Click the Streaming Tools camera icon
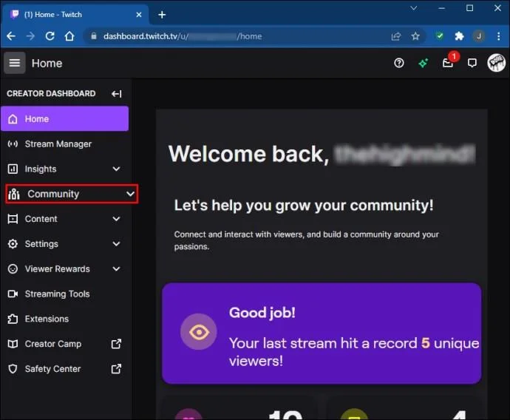The image size is (510, 420). pos(13,294)
